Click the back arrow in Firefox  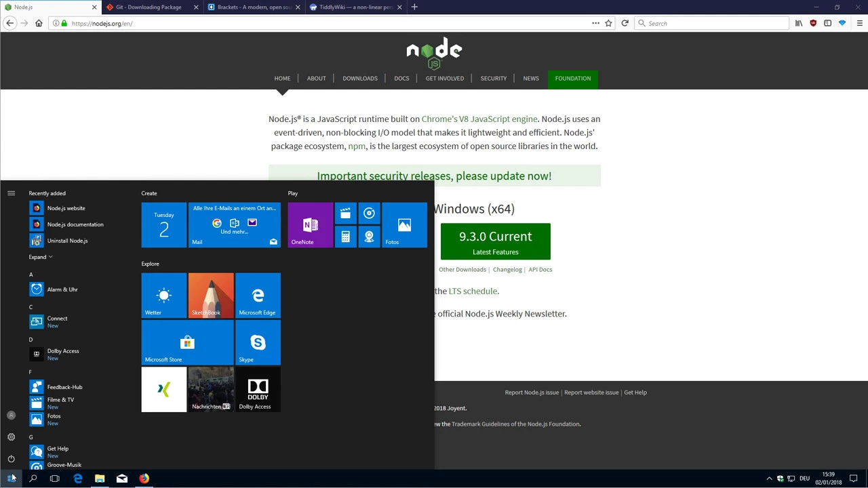point(9,23)
